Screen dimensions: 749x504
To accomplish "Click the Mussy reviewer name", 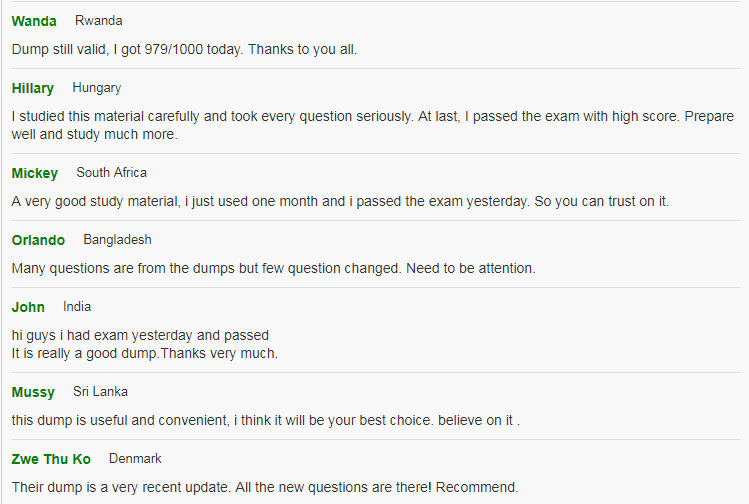I will [x=33, y=392].
